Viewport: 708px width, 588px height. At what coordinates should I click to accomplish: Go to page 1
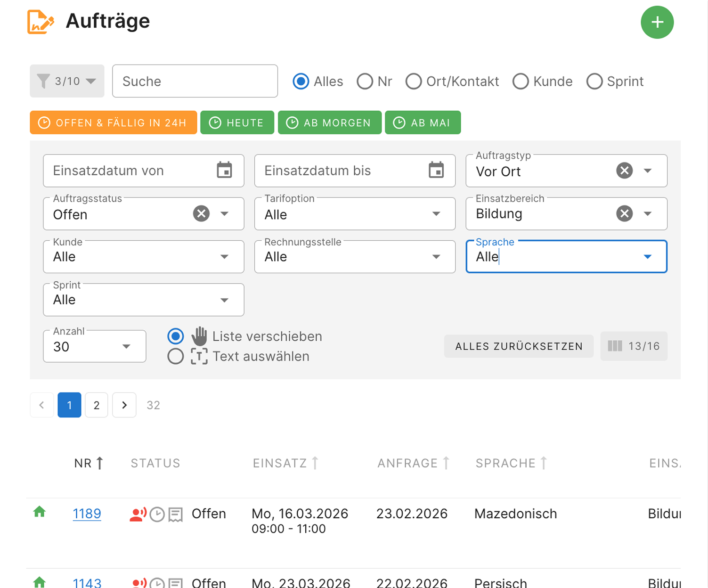pos(69,405)
